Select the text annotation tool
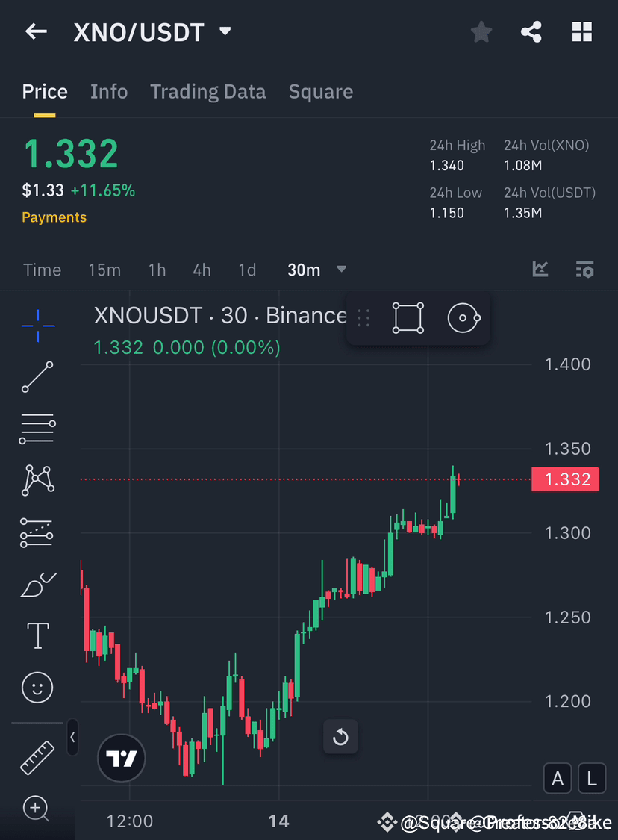 coord(37,635)
